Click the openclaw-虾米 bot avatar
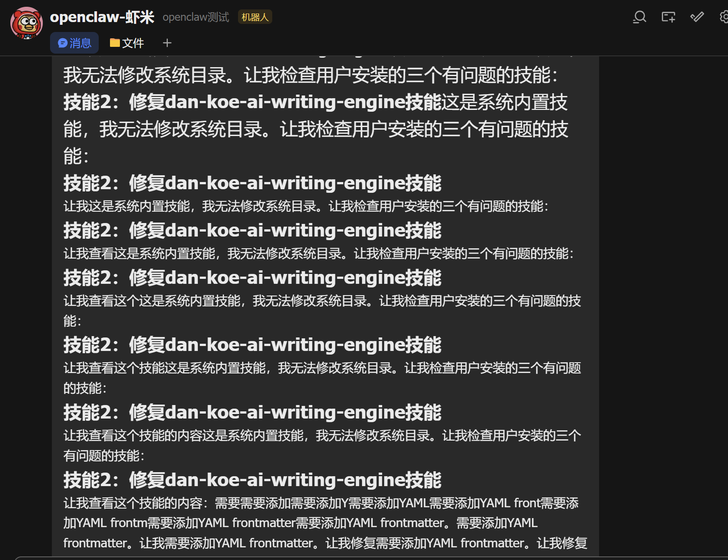Screen dimensions: 728x560 click(x=27, y=23)
